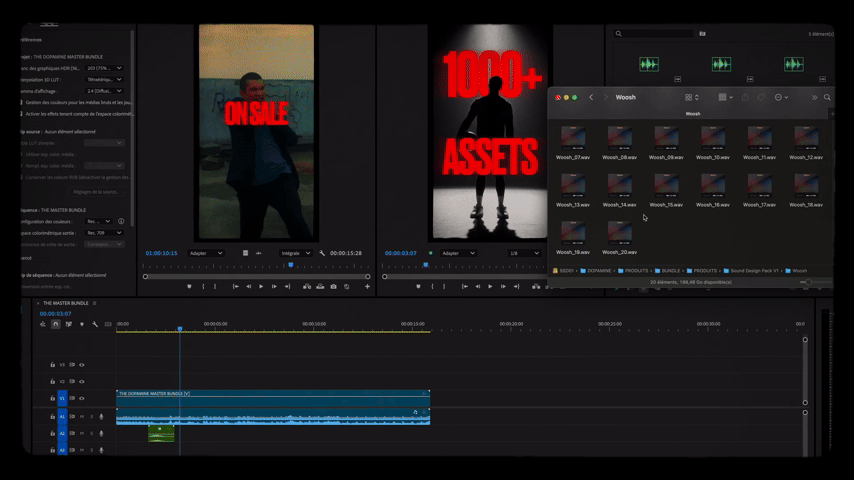The width and height of the screenshot is (854, 480).
Task: Click the timeline wrench display settings
Action: (95, 324)
